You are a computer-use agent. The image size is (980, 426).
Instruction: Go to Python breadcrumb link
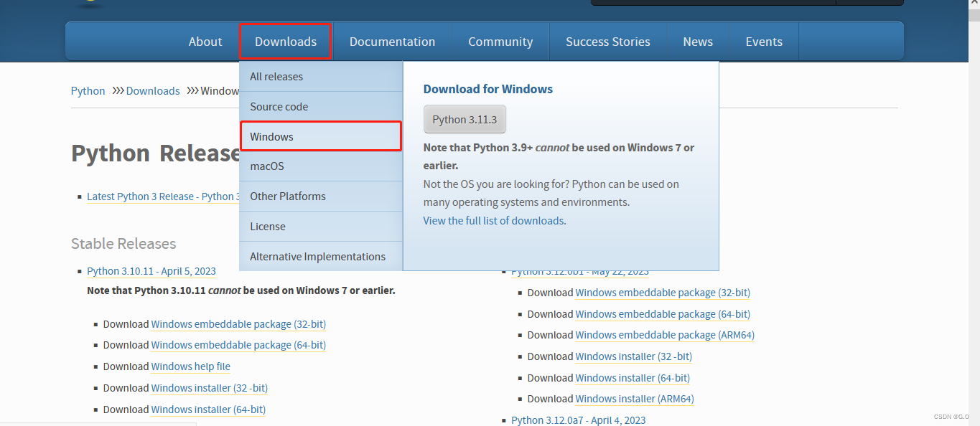pos(88,91)
